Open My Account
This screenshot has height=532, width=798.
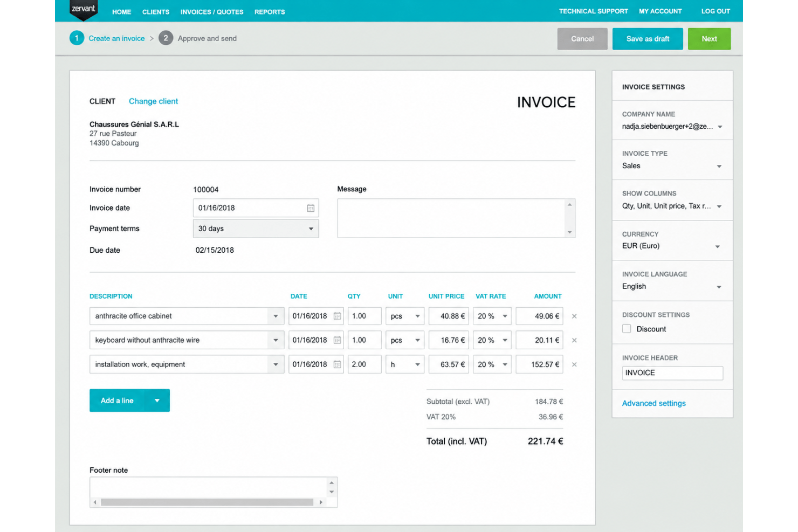(x=661, y=11)
